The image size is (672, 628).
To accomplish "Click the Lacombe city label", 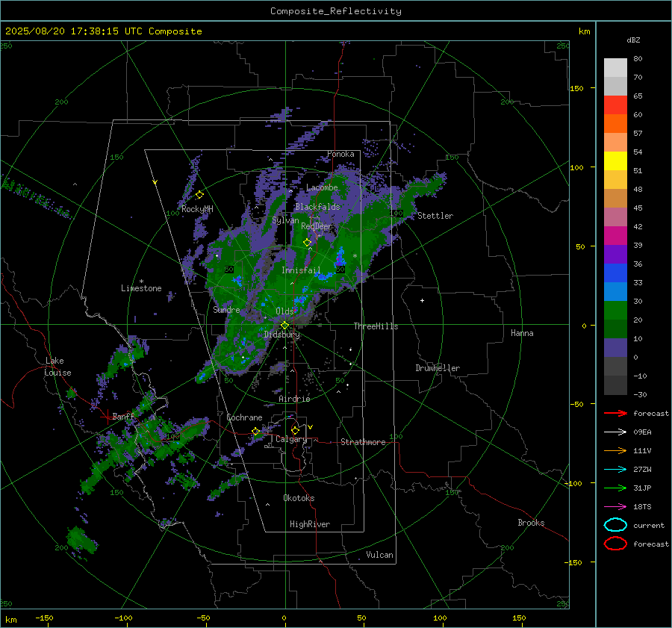I will pos(322,187).
